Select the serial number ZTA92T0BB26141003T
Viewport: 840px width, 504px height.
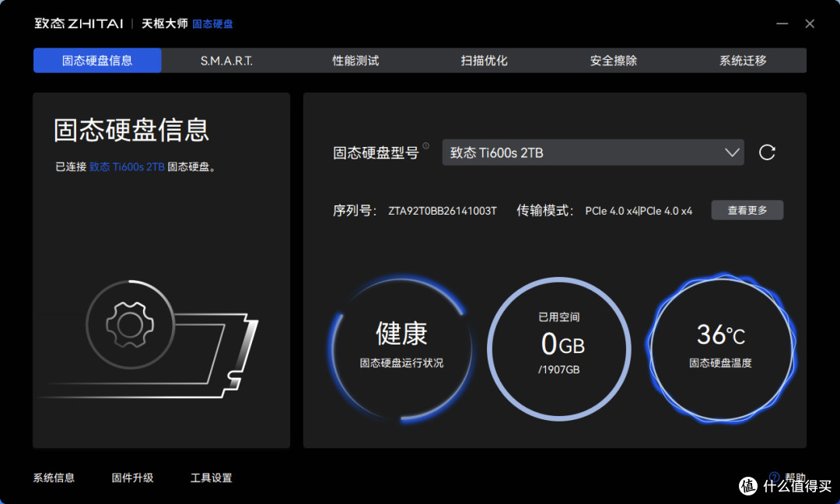[443, 211]
